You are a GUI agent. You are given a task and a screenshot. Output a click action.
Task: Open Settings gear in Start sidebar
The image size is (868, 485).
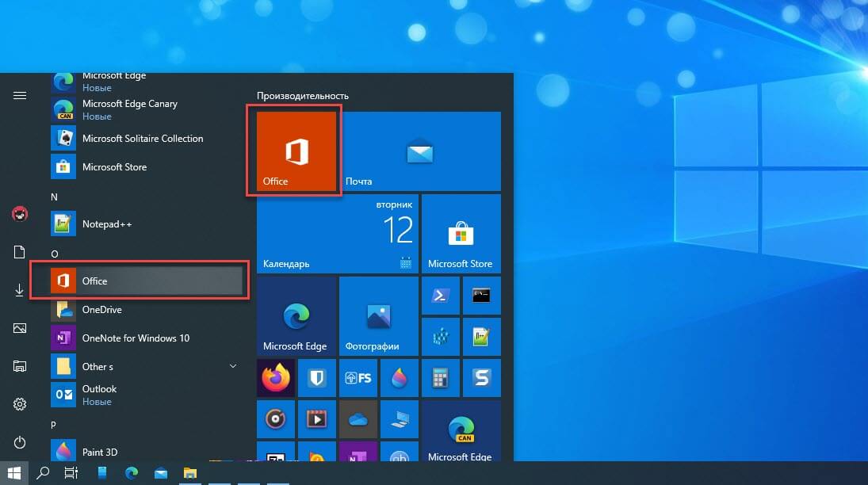click(20, 404)
